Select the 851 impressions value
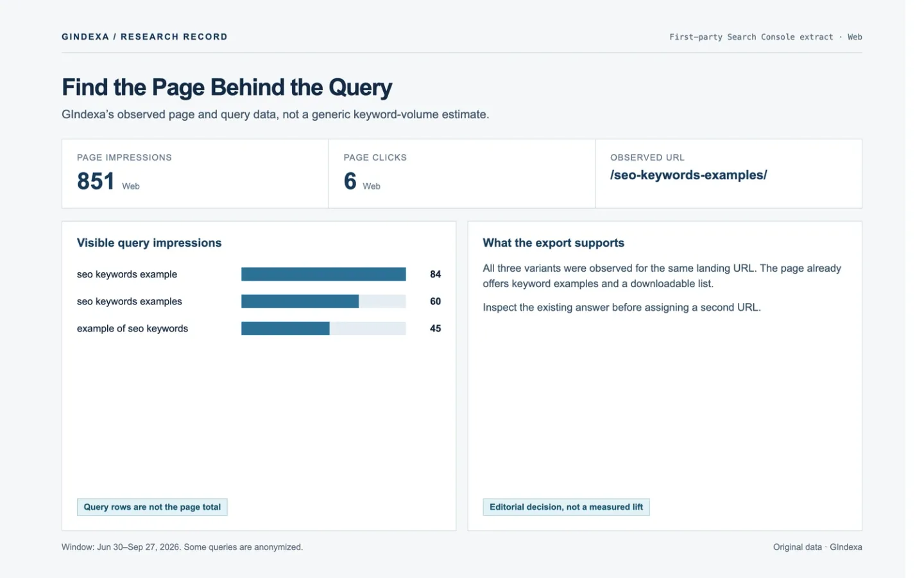This screenshot has height=578, width=924. (96, 181)
